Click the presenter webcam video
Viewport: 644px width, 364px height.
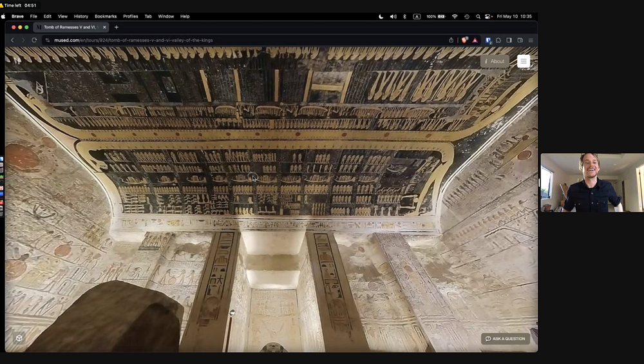coord(592,183)
